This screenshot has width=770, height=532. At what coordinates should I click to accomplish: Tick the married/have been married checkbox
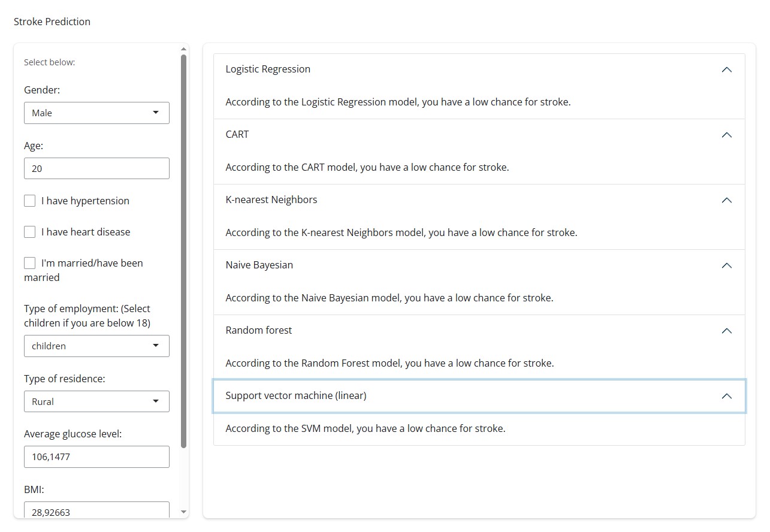click(30, 263)
